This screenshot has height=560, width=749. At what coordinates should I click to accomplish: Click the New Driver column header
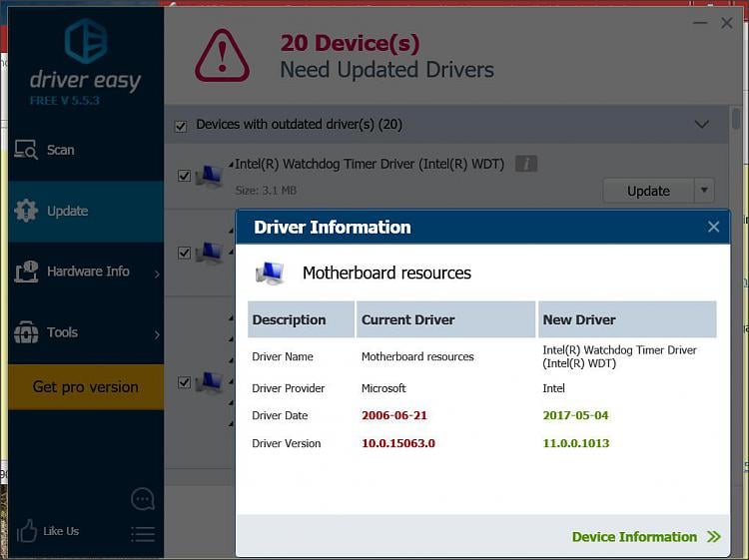(627, 319)
